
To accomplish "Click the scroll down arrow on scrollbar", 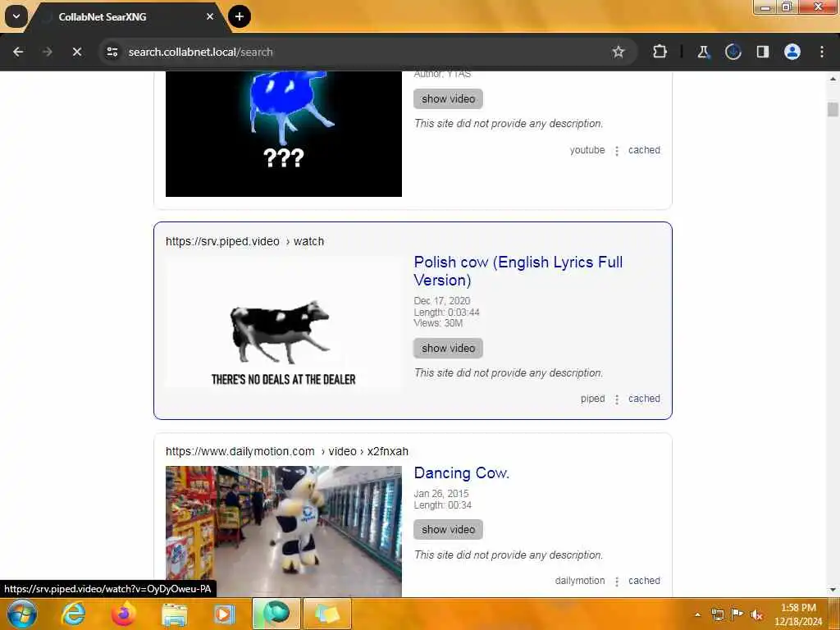I will coord(833,590).
